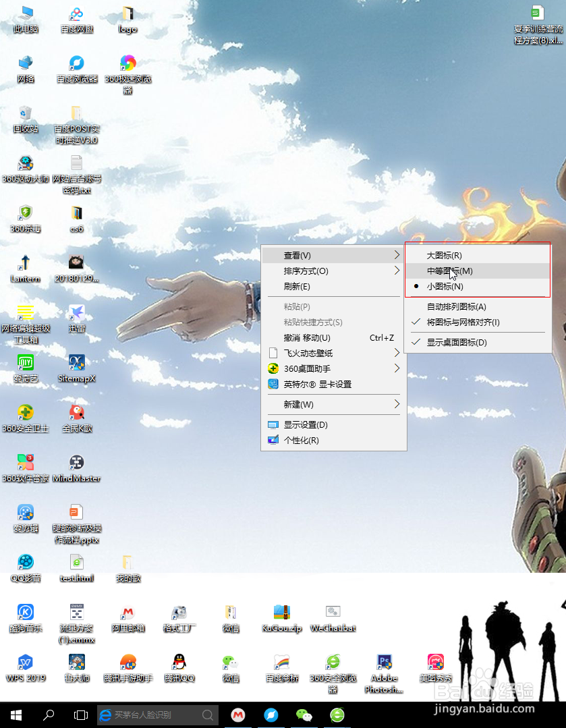
Task: Open 个性化(R) from context menu
Action: [334, 440]
